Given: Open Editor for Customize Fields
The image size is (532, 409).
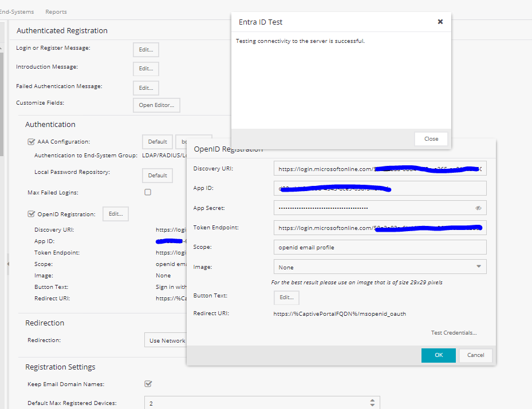Looking at the screenshot, I should 156,105.
